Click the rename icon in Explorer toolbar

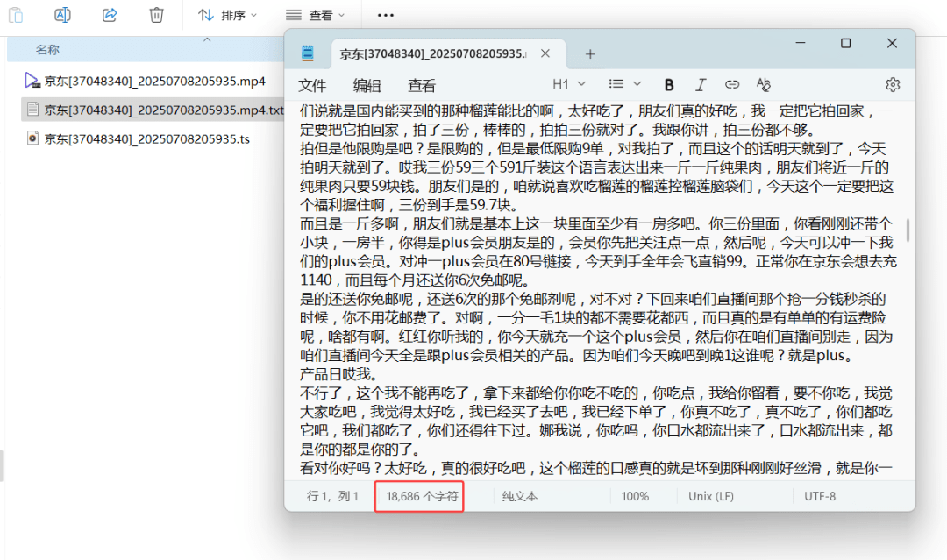pos(62,15)
